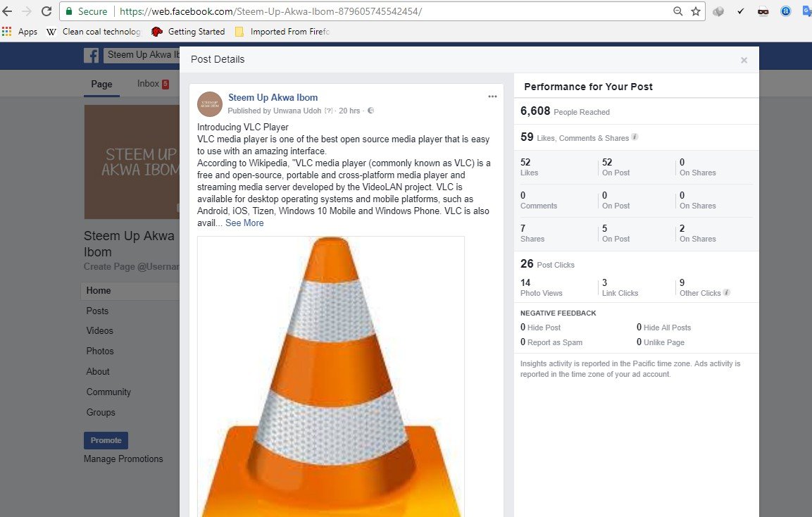The image size is (812, 517).
Task: Click the Performance for Your Post heading
Action: tap(588, 87)
